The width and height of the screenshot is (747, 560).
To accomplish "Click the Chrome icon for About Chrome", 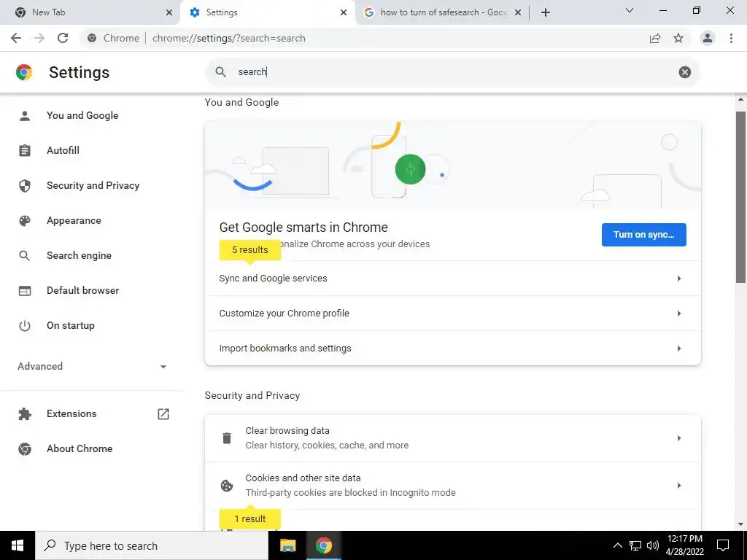I will pos(25,449).
